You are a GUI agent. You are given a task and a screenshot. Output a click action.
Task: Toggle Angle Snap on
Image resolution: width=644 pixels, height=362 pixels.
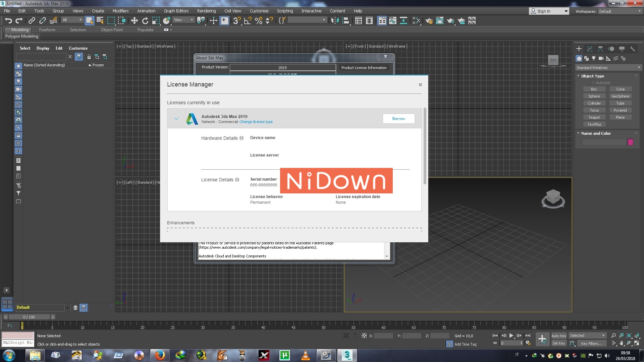point(247,20)
